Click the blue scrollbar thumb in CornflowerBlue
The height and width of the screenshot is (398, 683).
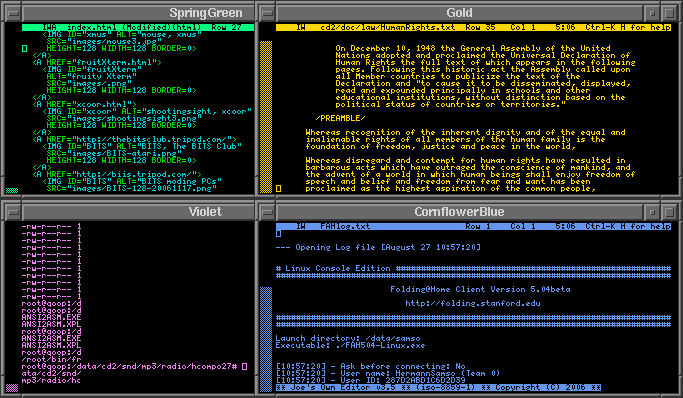click(x=266, y=340)
